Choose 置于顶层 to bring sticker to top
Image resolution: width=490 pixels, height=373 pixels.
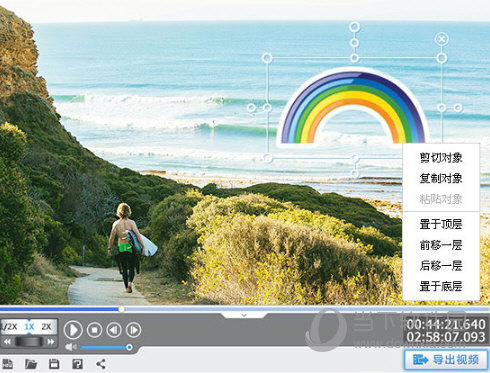coord(441,224)
